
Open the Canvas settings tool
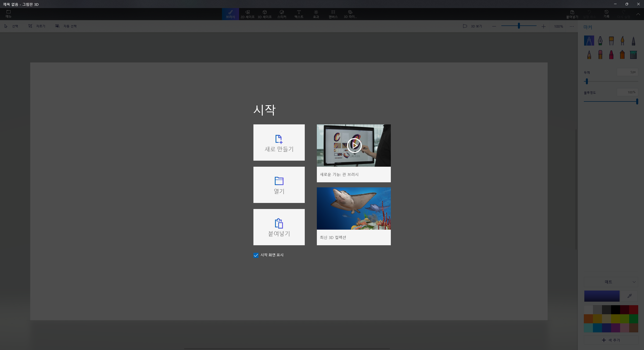[x=333, y=14]
